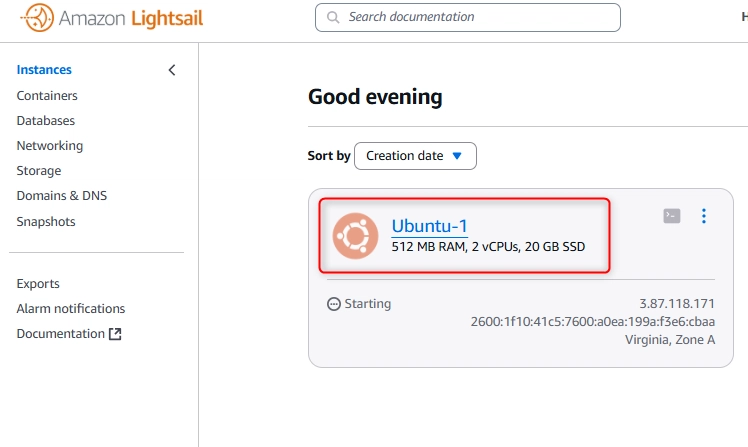This screenshot has width=748, height=447.
Task: View the Snapshots page
Action: [x=46, y=221]
